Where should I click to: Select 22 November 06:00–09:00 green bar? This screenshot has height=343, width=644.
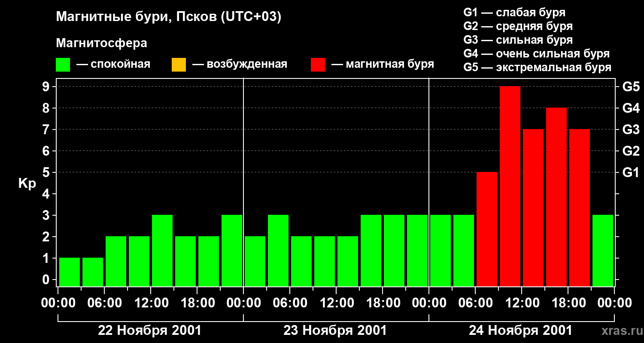pyautogui.click(x=116, y=261)
